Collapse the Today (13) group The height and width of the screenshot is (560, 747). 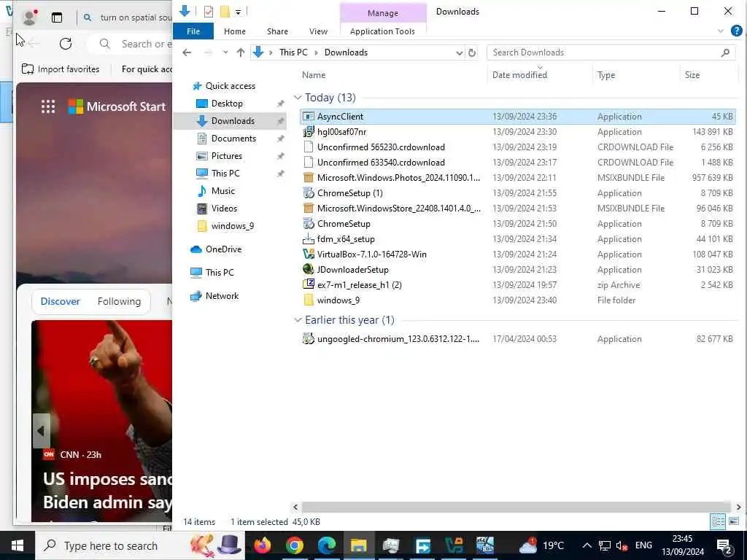pos(298,98)
